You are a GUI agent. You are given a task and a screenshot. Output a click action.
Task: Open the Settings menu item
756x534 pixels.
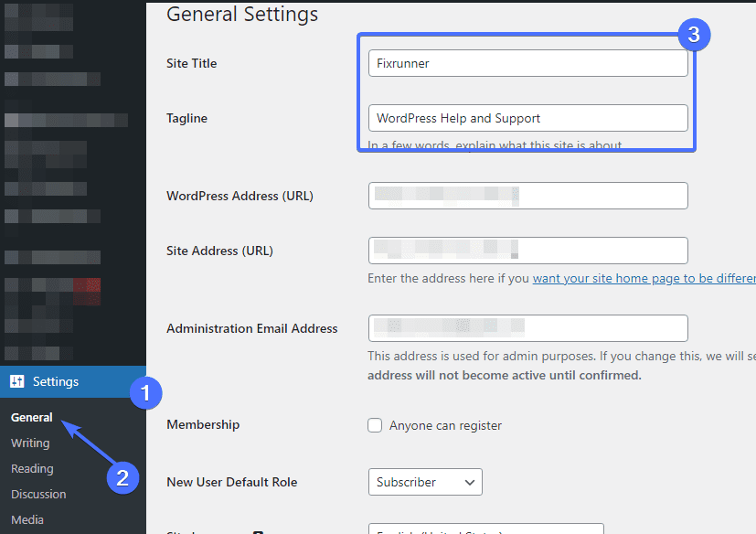(73, 381)
